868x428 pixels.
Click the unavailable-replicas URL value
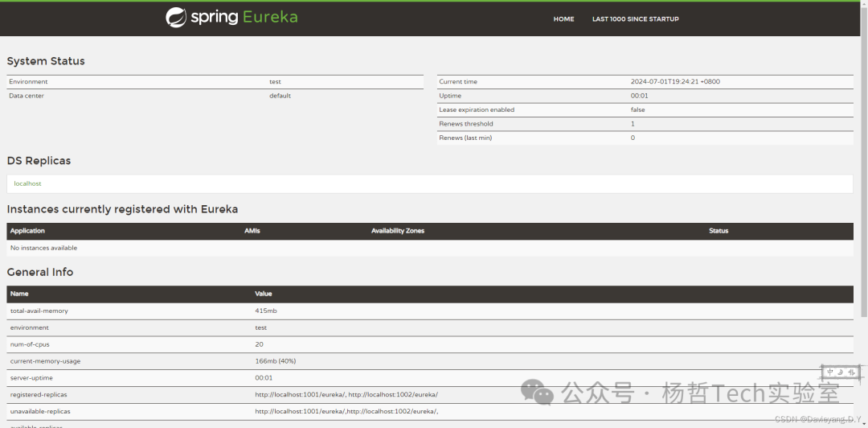[x=347, y=411]
